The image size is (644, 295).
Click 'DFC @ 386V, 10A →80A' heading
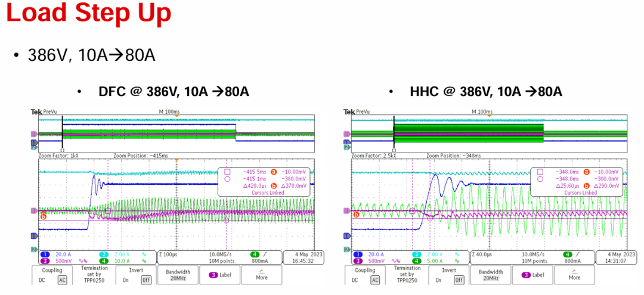[174, 92]
